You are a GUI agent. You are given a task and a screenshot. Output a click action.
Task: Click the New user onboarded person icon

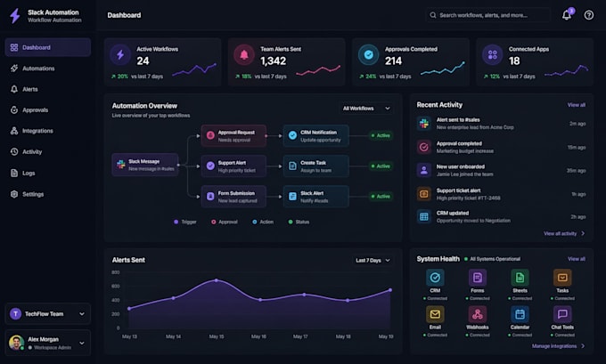click(424, 170)
